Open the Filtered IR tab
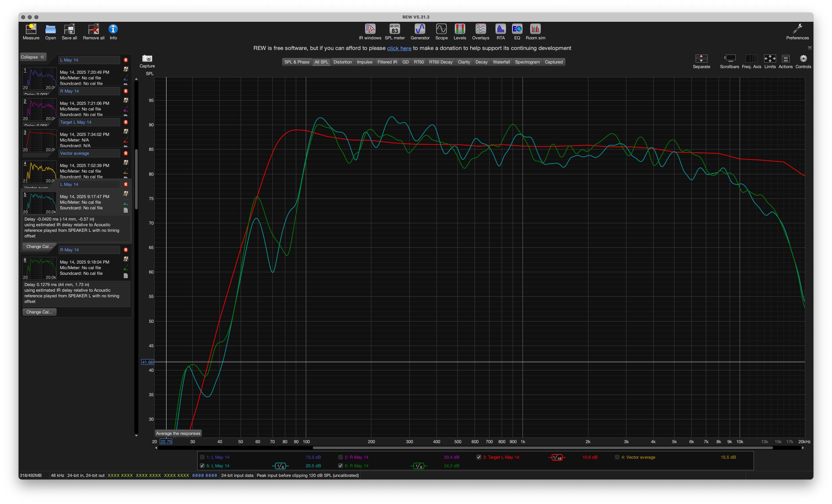The width and height of the screenshot is (832, 504). coord(387,62)
